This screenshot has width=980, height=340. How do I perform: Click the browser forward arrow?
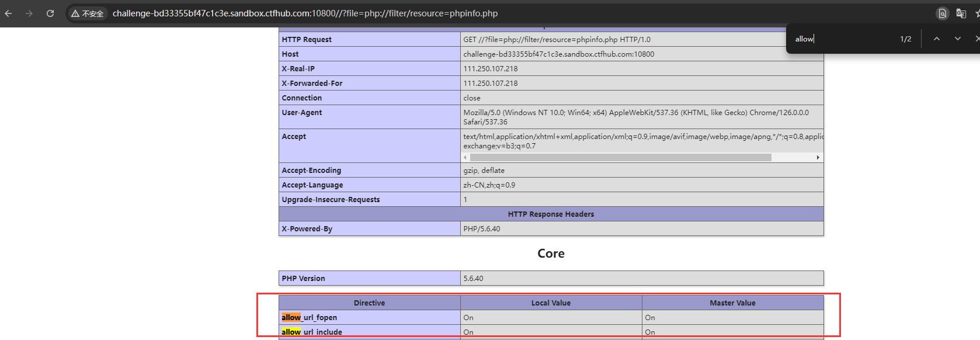coord(29,13)
